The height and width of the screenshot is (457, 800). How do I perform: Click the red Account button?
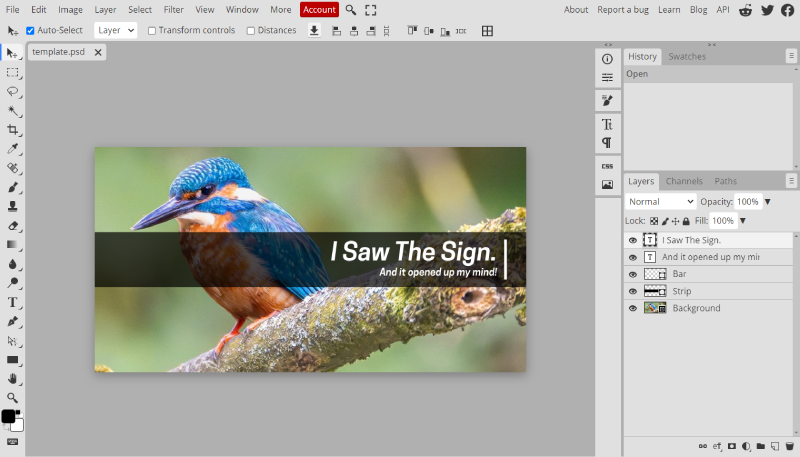click(319, 10)
